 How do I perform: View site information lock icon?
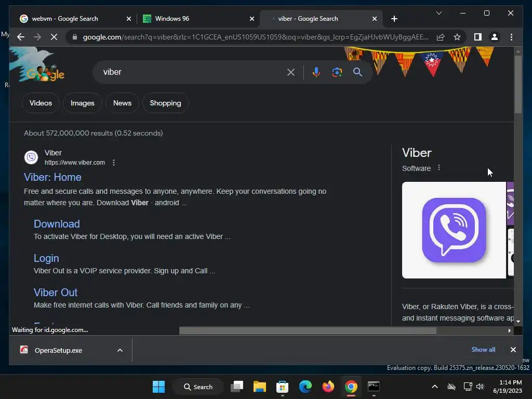[x=75, y=37]
